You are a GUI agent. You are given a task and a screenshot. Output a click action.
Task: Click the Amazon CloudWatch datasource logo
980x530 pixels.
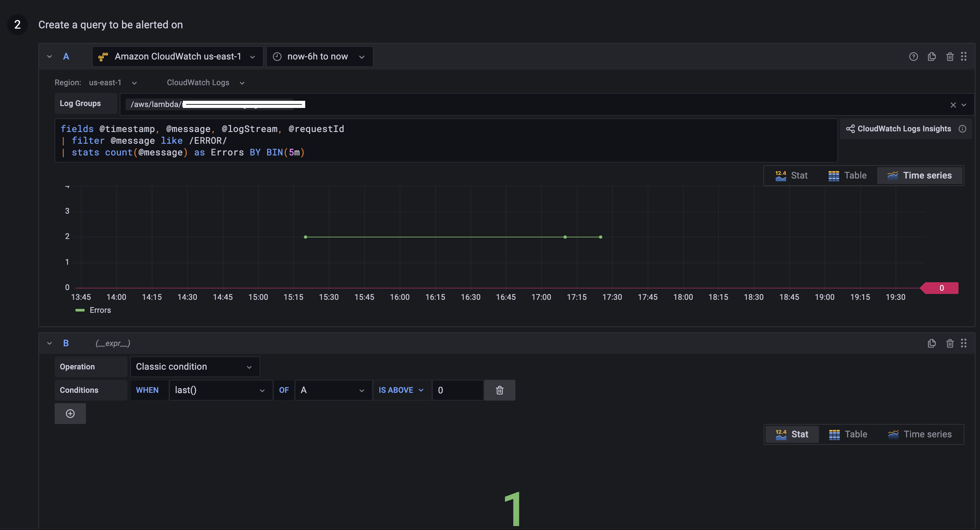(x=103, y=57)
